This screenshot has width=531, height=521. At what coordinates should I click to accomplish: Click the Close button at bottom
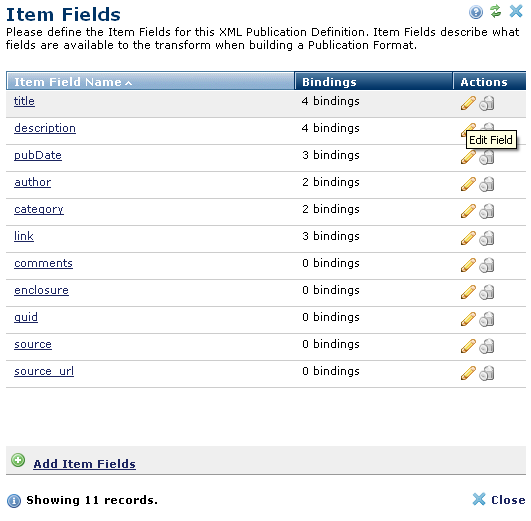[x=499, y=500]
